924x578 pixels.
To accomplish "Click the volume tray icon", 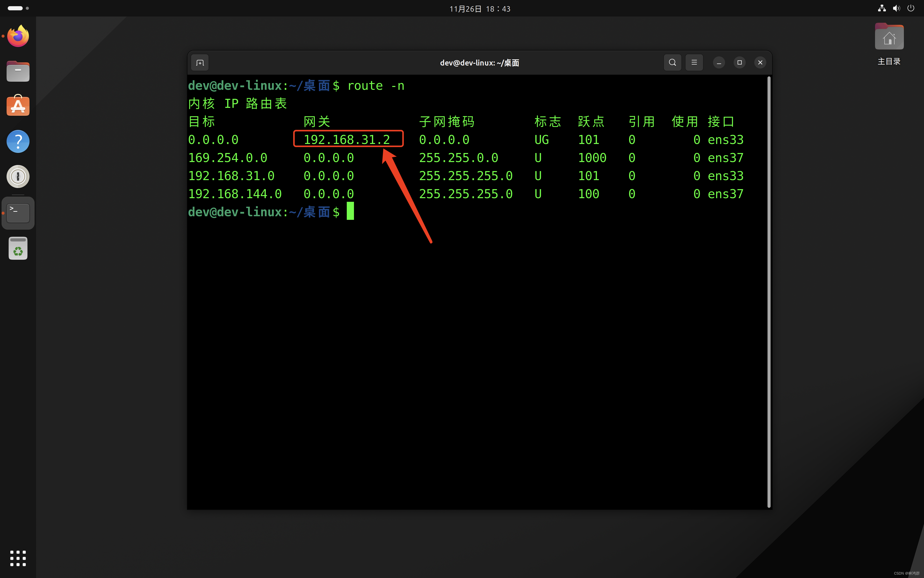I will coord(896,9).
